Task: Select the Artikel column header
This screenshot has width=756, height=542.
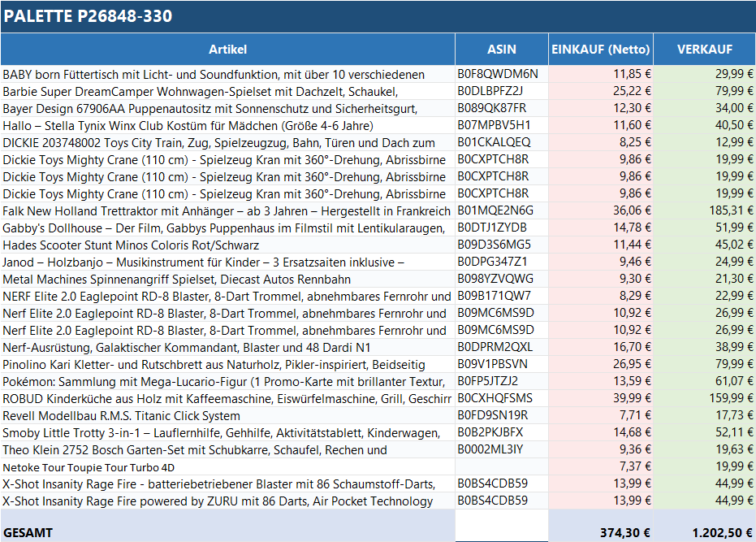Action: (x=227, y=50)
